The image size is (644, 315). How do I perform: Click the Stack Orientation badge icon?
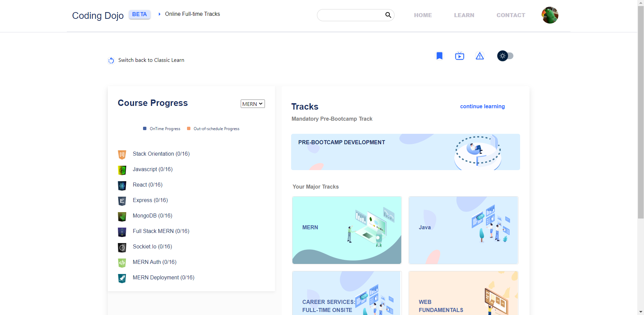click(122, 155)
